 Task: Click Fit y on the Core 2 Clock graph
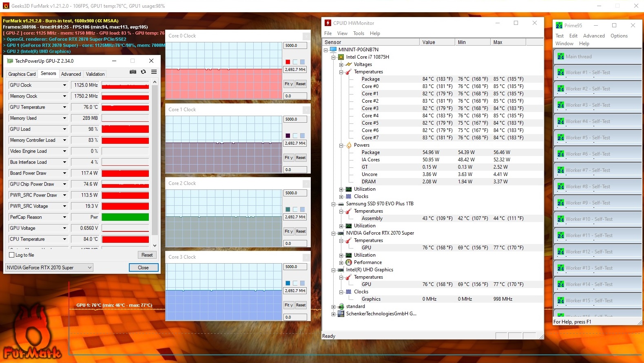289,231
